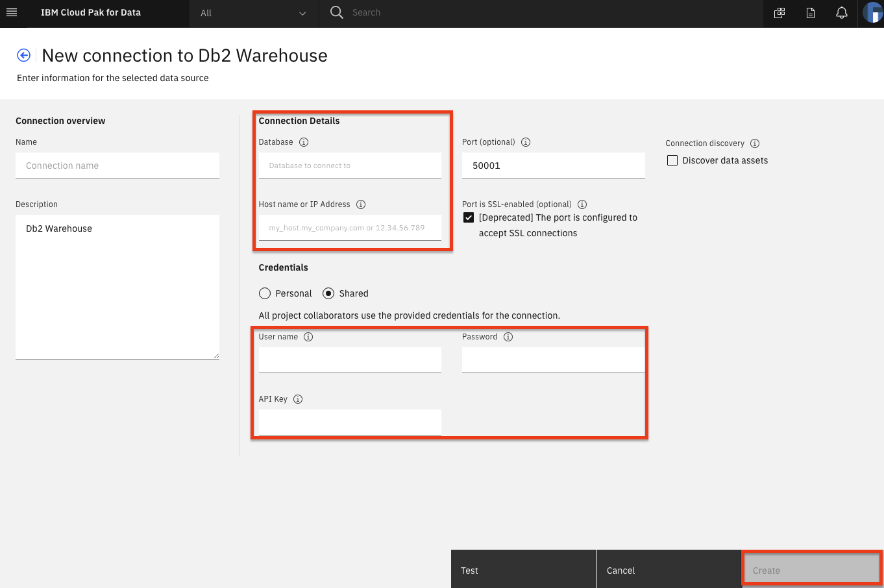The width and height of the screenshot is (884, 588).
Task: Click the info icon next to Database
Action: coord(304,142)
